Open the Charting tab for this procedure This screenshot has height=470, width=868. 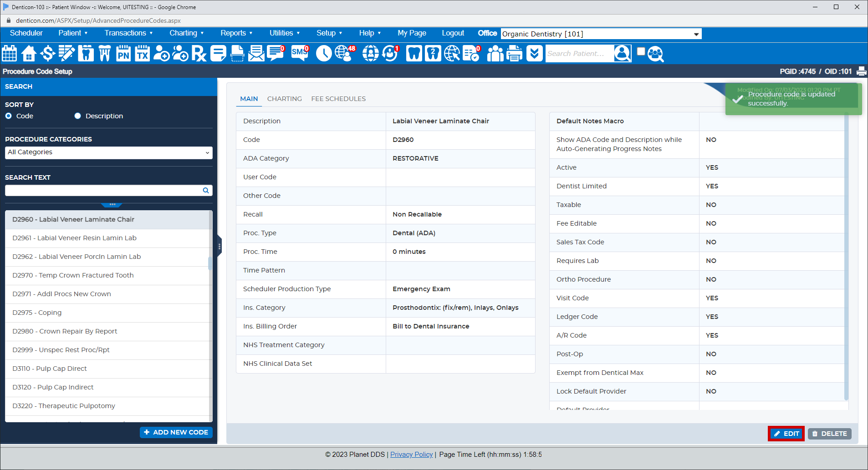(284, 99)
